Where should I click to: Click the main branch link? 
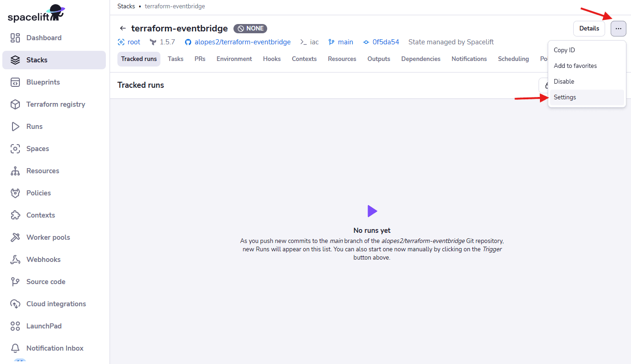(345, 42)
